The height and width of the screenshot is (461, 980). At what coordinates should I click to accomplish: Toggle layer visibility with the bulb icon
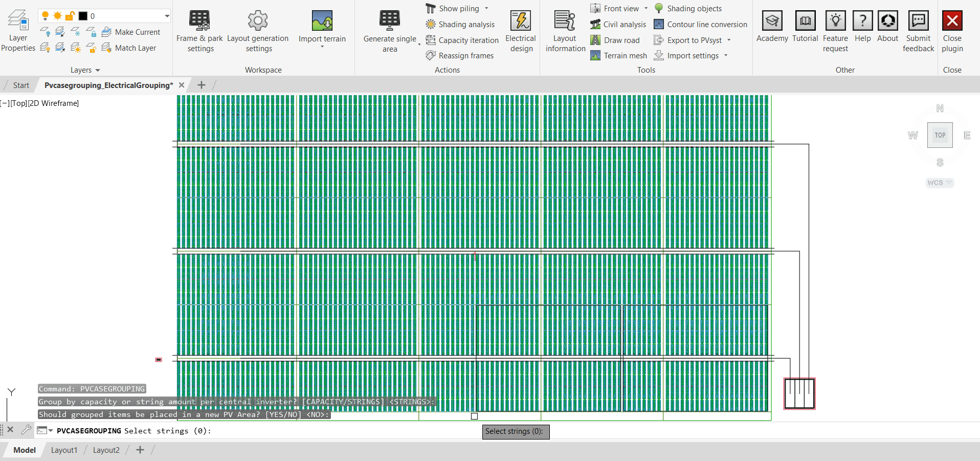coord(46,15)
